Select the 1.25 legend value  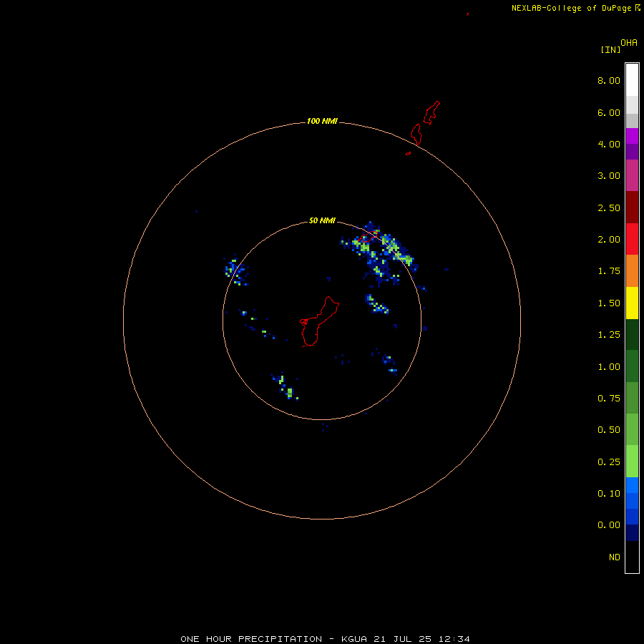[x=609, y=335]
